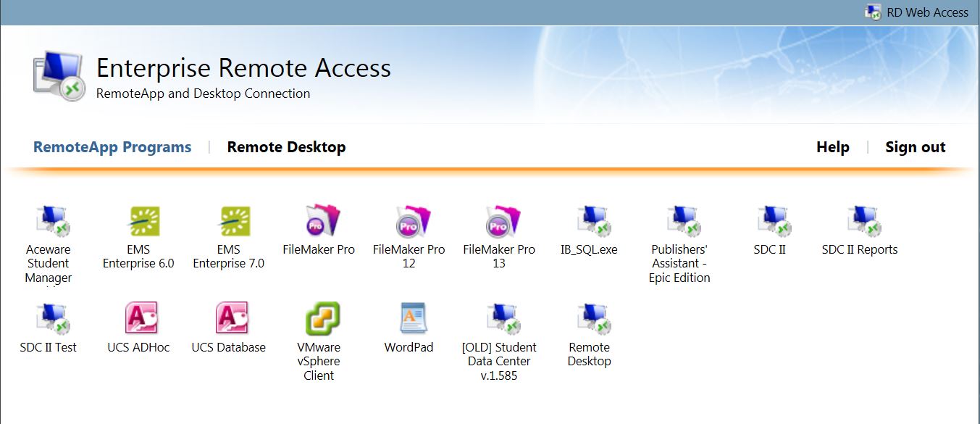Screen dimensions: 980x424
Task: Open EMS Enterprise 6.0 app icon
Action: click(x=143, y=221)
